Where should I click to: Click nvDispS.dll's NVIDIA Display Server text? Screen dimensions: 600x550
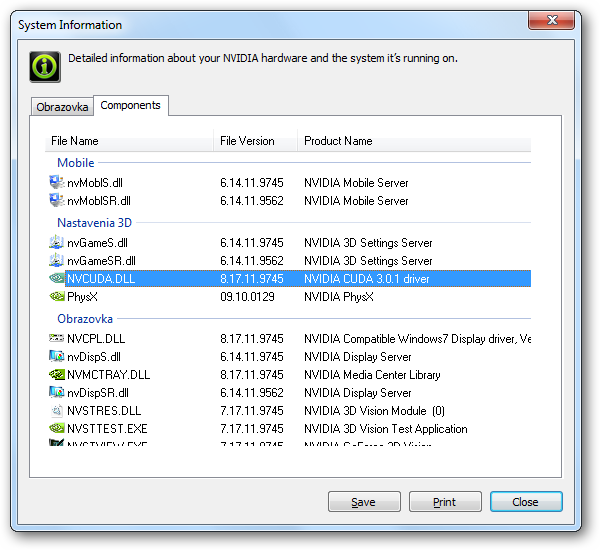point(358,357)
